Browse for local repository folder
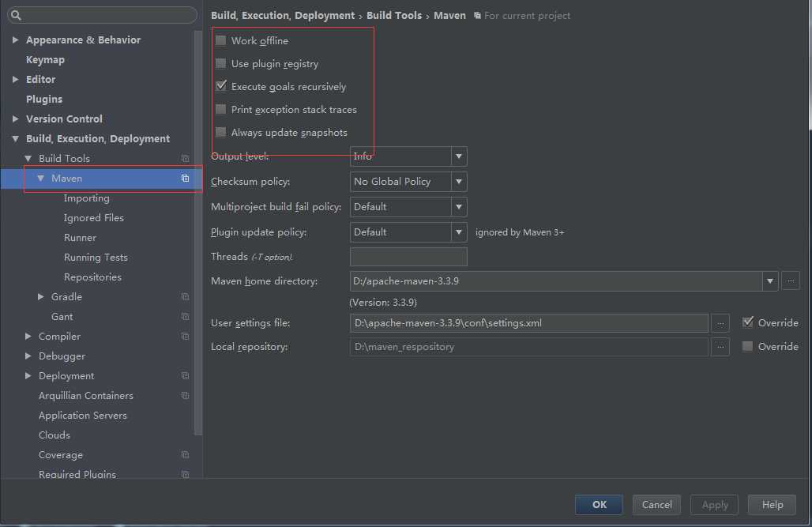 click(x=720, y=347)
